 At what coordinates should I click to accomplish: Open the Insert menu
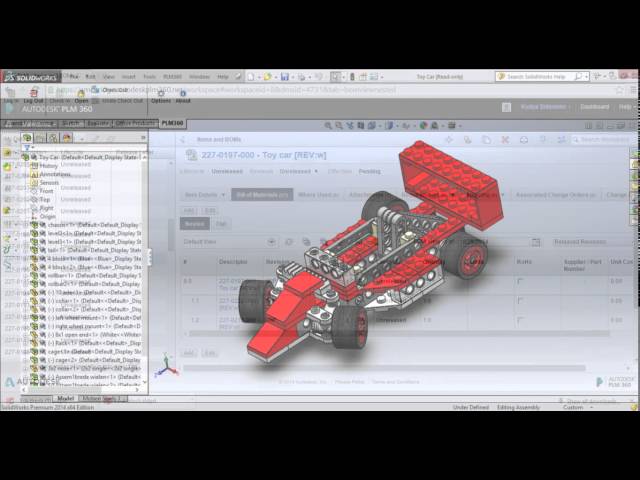tap(128, 76)
